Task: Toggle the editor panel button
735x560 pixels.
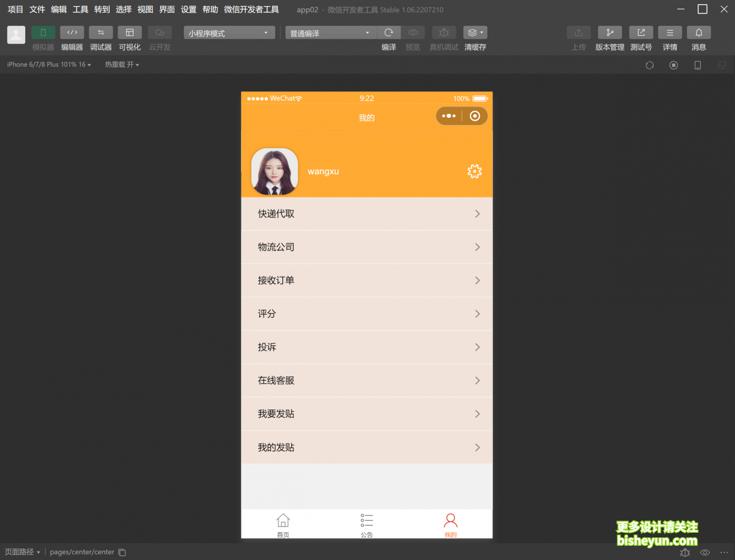Action: click(72, 33)
